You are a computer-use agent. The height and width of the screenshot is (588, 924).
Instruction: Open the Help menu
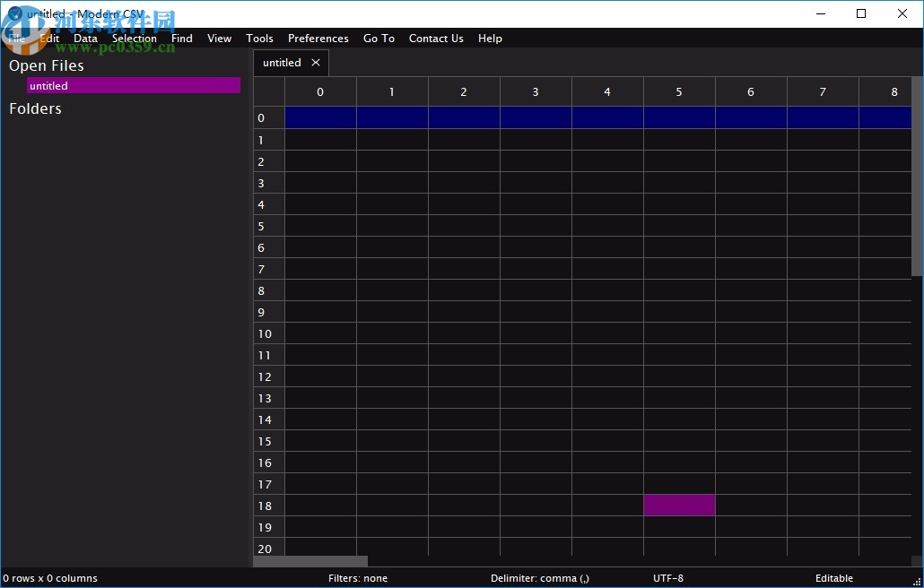pos(490,39)
